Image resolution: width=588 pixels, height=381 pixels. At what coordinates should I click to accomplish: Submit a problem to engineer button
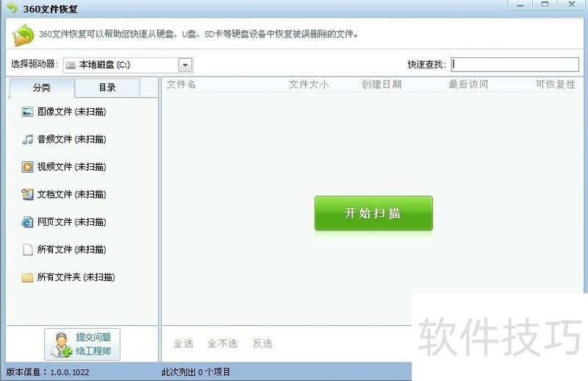click(82, 344)
